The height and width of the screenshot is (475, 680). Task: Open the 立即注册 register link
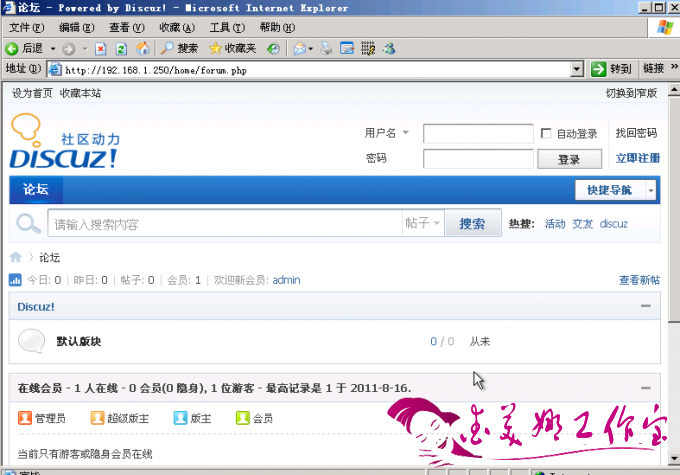tap(637, 158)
